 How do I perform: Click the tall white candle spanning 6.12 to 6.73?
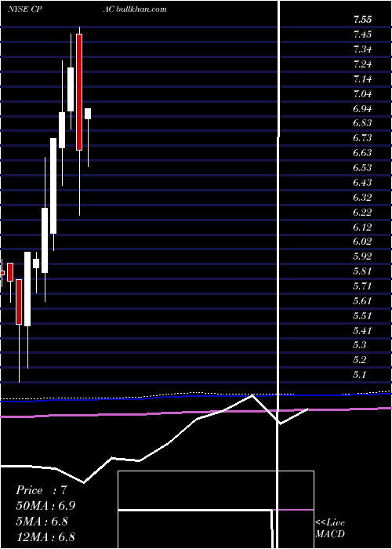pyautogui.click(x=53, y=186)
